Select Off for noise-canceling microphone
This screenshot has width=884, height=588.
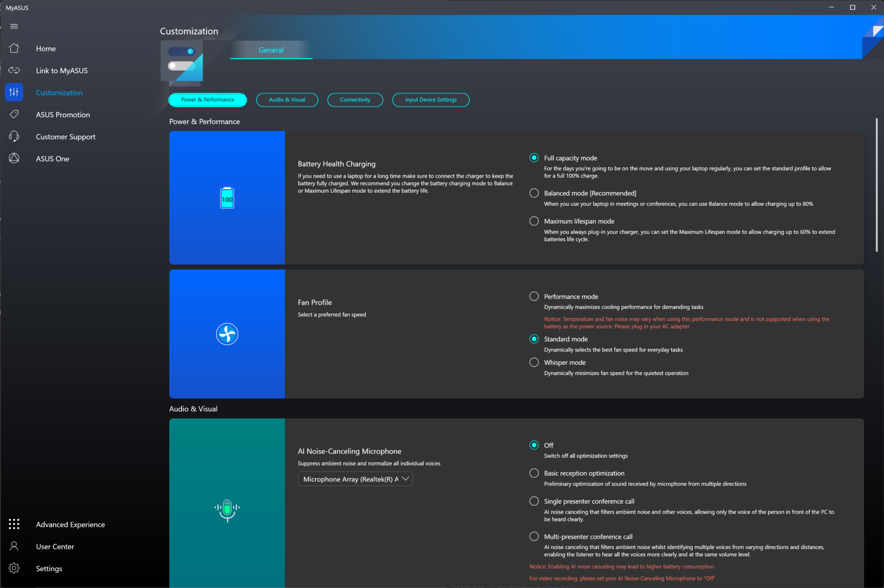pos(534,445)
